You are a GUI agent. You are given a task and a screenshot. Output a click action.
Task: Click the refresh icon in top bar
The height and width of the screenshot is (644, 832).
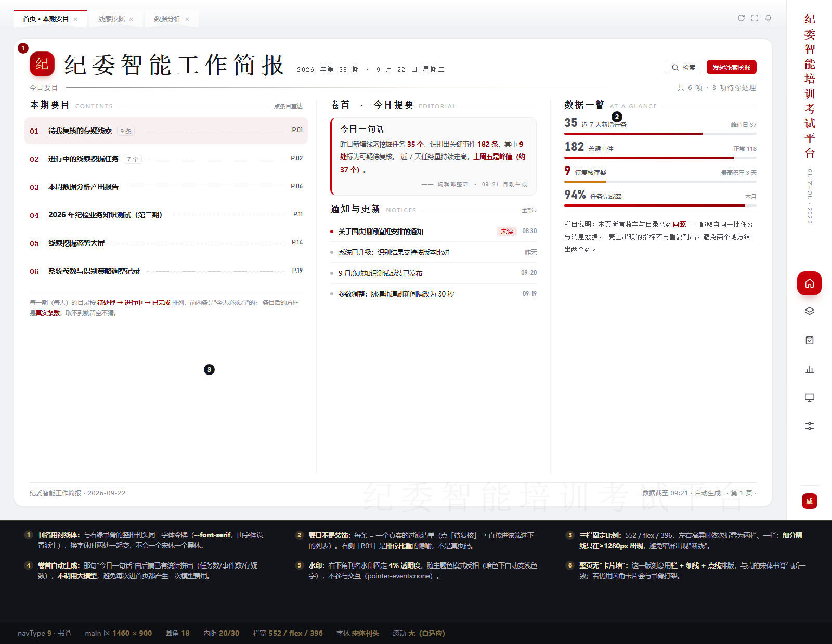point(741,18)
